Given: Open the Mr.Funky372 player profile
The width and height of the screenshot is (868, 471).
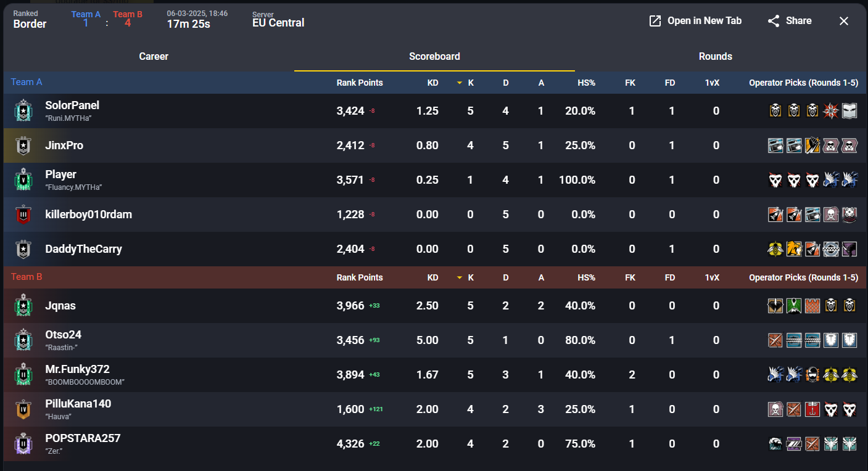Looking at the screenshot, I should (77, 369).
